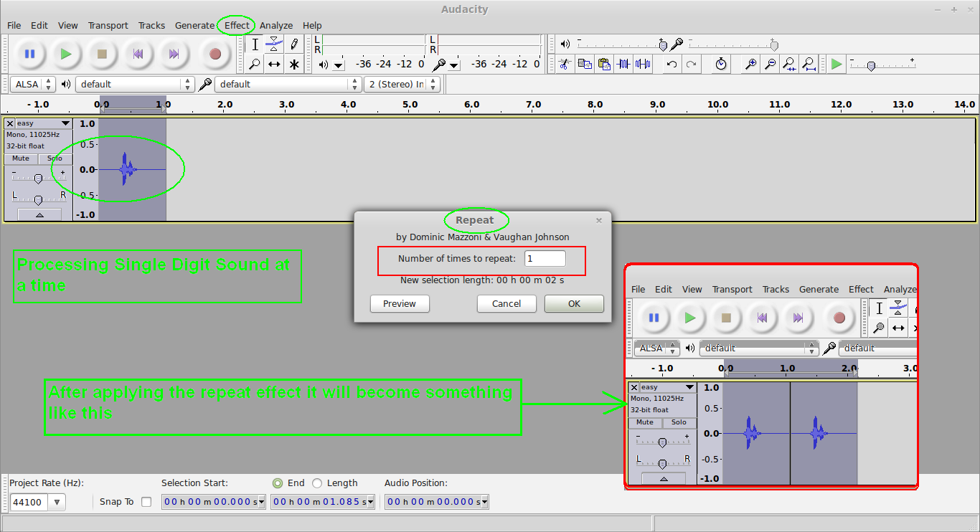Image resolution: width=980 pixels, height=532 pixels.
Task: Open the Effect menu
Action: (x=237, y=25)
